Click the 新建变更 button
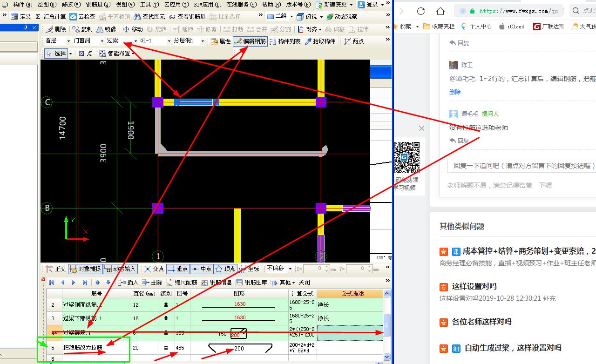The width and height of the screenshot is (596, 364). (334, 4)
